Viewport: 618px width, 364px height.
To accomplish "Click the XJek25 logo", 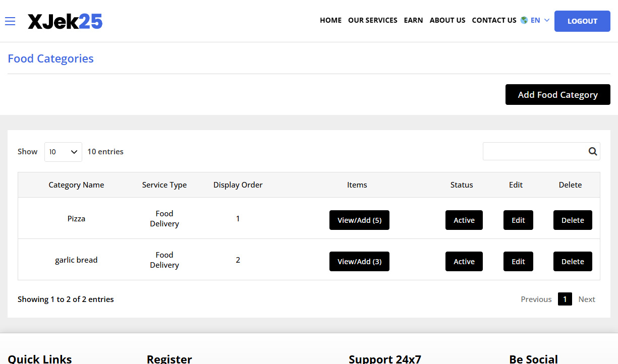I will tap(65, 21).
